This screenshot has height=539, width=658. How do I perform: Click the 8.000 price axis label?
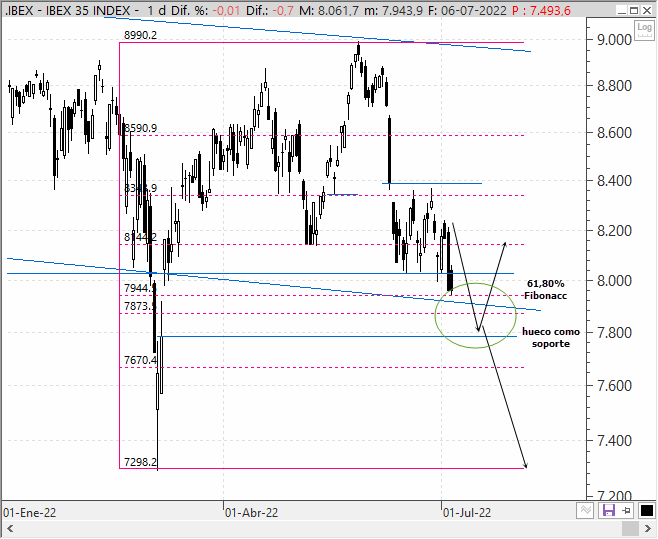(x=614, y=280)
